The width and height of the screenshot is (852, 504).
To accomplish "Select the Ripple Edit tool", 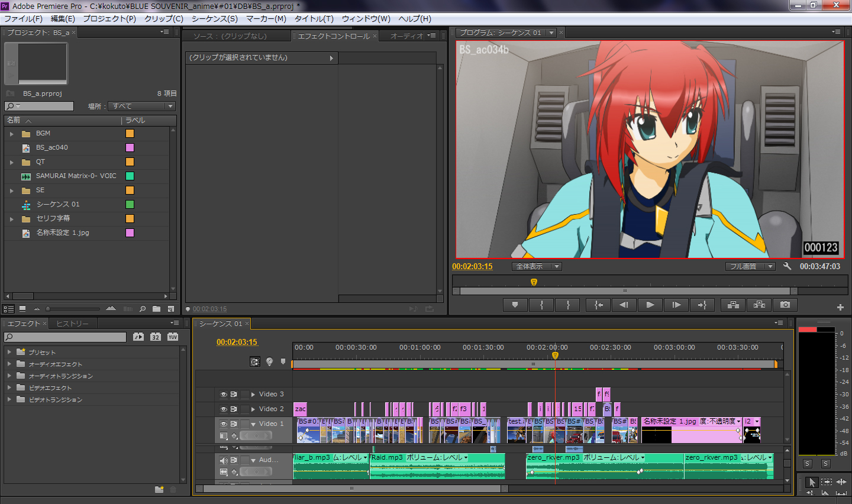I will 841,482.
